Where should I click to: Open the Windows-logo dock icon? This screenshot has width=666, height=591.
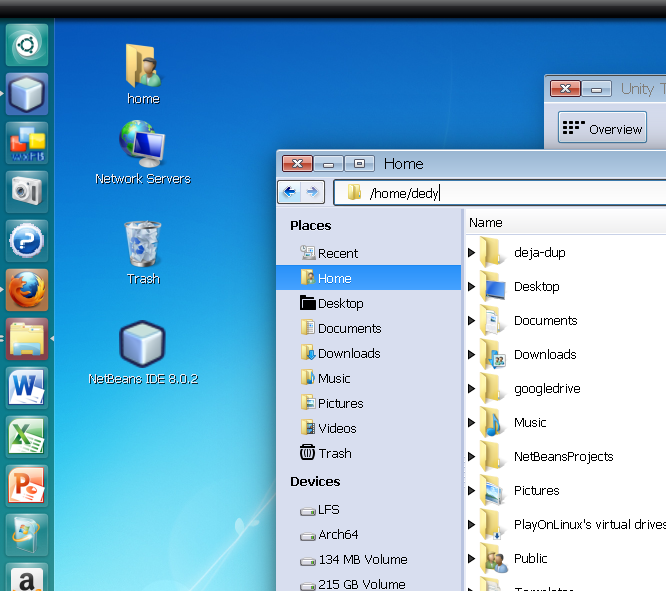(x=27, y=534)
